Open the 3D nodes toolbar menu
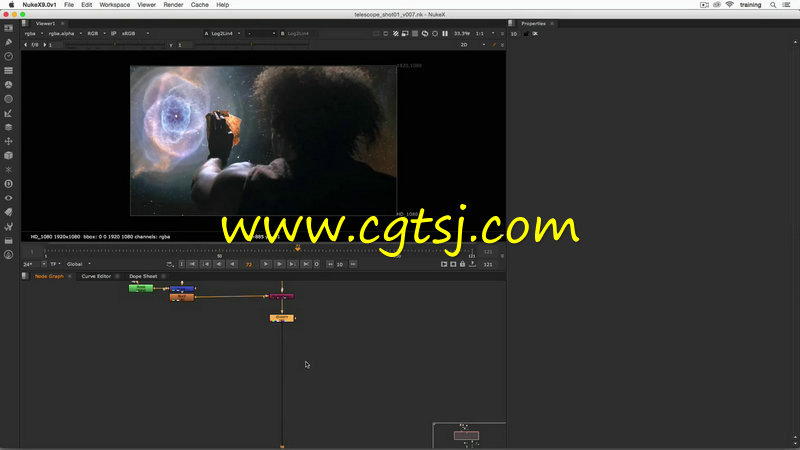 coord(9,156)
